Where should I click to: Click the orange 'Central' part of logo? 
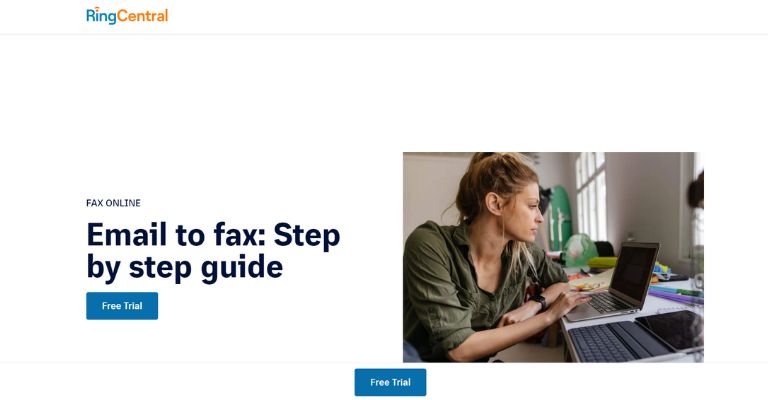[143, 16]
